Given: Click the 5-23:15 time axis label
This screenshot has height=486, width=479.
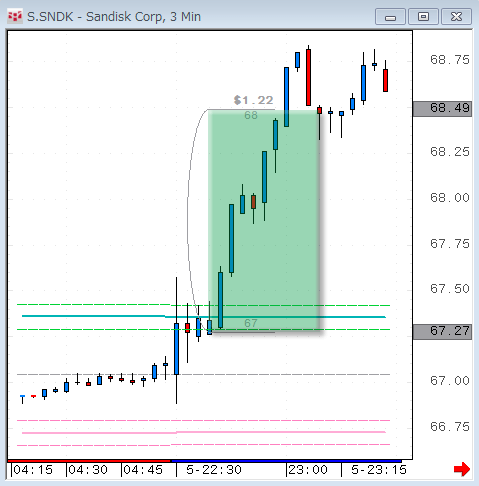Looking at the screenshot, I should pos(379,470).
